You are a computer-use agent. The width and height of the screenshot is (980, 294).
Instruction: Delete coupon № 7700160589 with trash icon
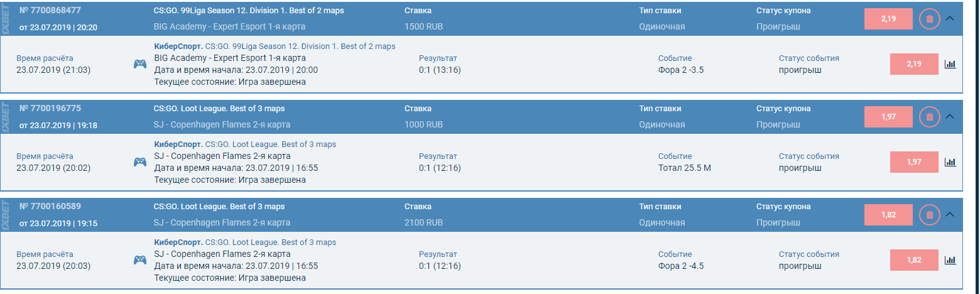[930, 215]
